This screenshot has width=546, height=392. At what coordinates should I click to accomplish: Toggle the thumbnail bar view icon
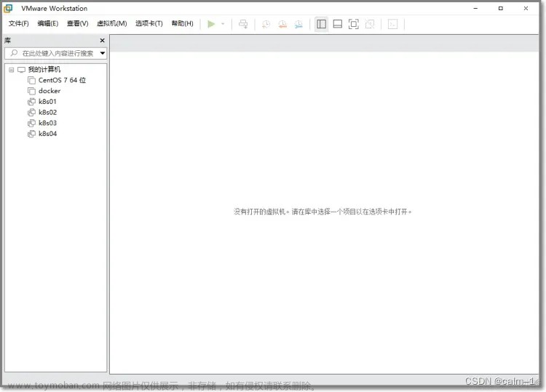337,24
